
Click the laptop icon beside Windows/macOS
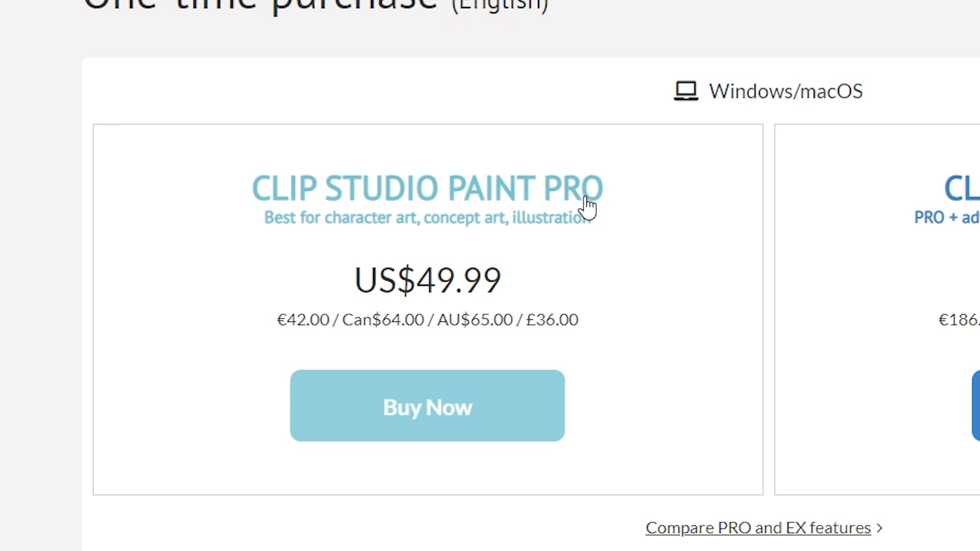tap(686, 91)
